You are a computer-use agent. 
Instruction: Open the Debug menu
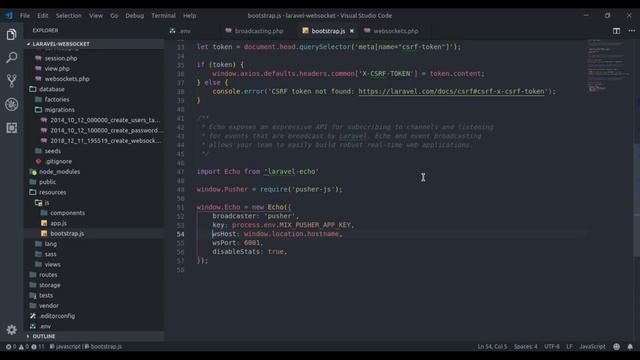(134, 16)
